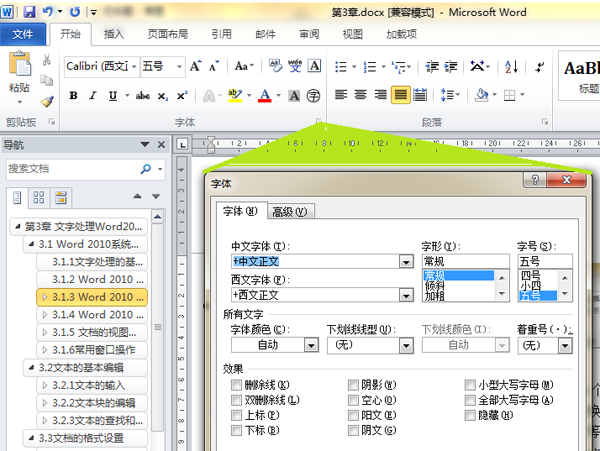
Task: Apply subscript formatting
Action: (x=163, y=96)
